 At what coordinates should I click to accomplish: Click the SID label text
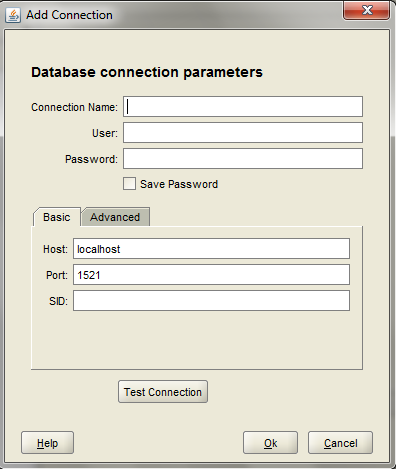(x=58, y=301)
